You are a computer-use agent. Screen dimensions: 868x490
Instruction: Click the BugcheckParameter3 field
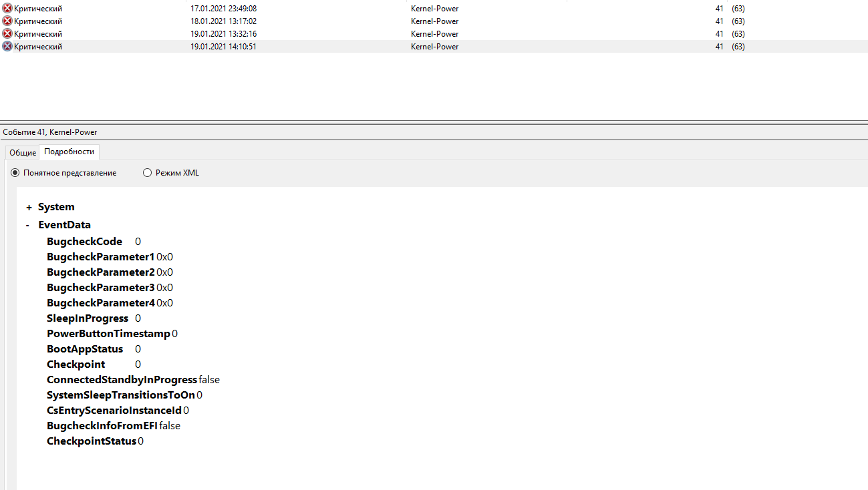coord(110,288)
